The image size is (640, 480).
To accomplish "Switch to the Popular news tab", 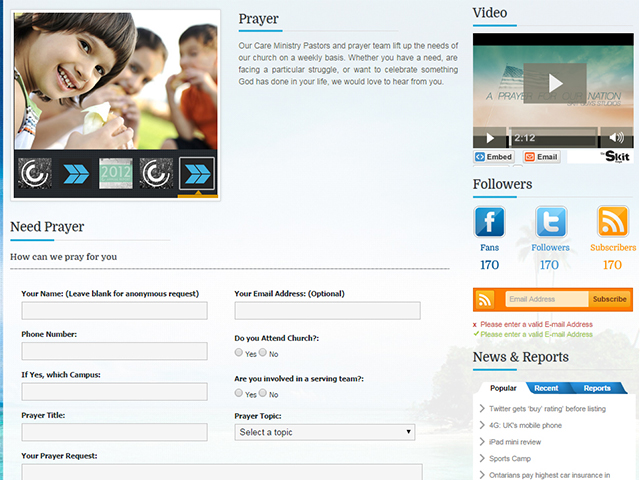I will click(503, 388).
